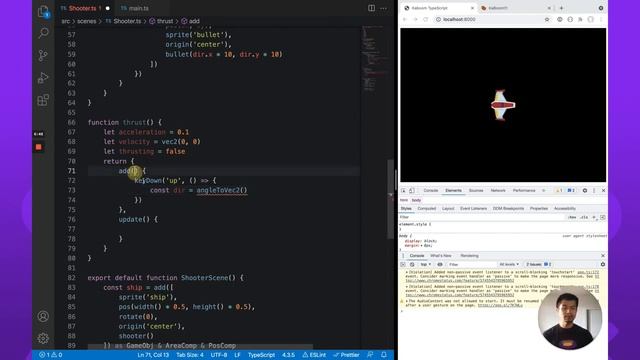
Task: Open the Manage gear in the activity bar
Action: click(43, 338)
